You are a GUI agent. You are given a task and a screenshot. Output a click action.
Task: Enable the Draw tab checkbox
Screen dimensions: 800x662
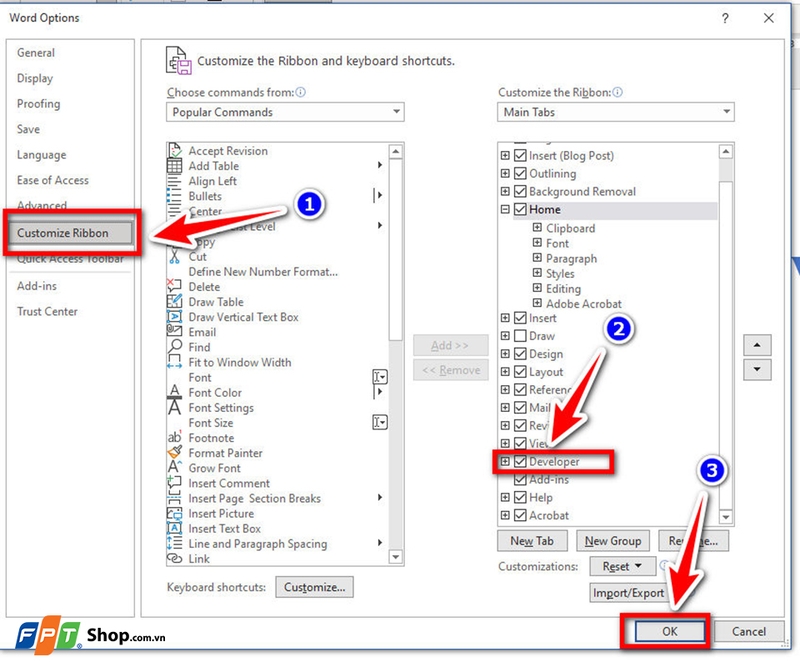point(520,336)
